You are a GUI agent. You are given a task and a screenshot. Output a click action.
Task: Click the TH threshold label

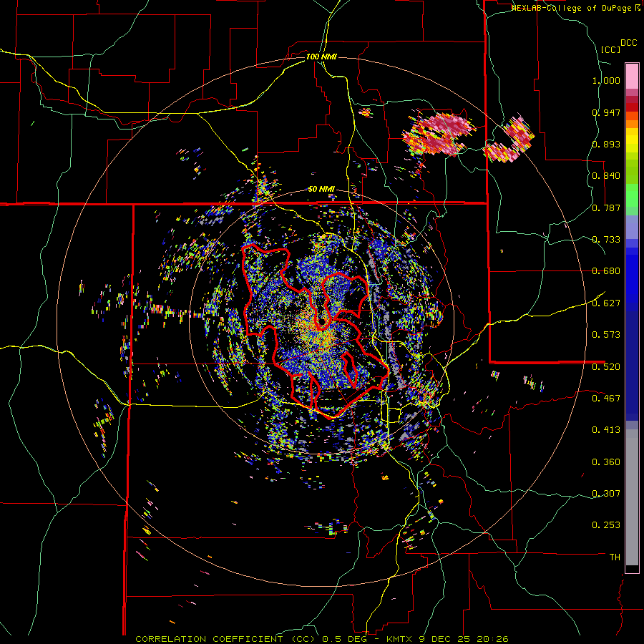615,557
